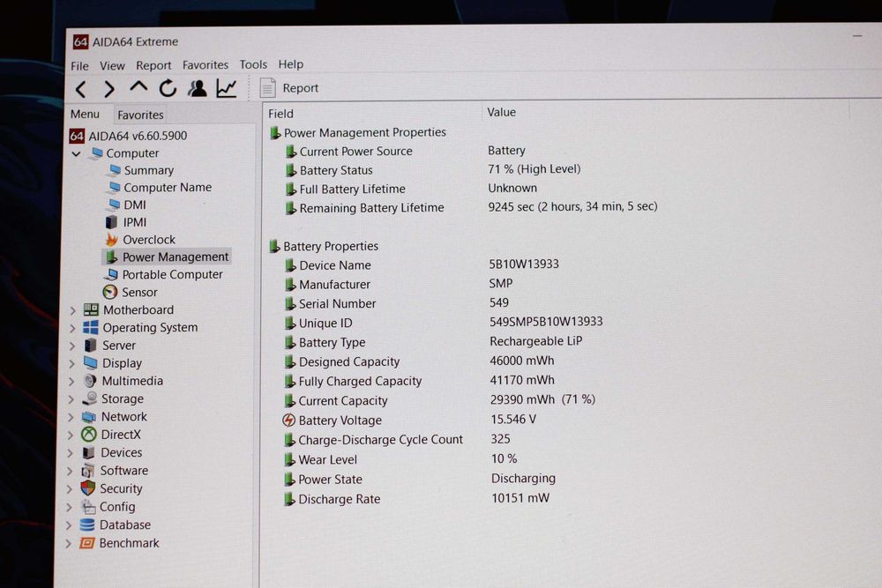Click the Config icon in the tree
The image size is (882, 588).
pos(87,507)
